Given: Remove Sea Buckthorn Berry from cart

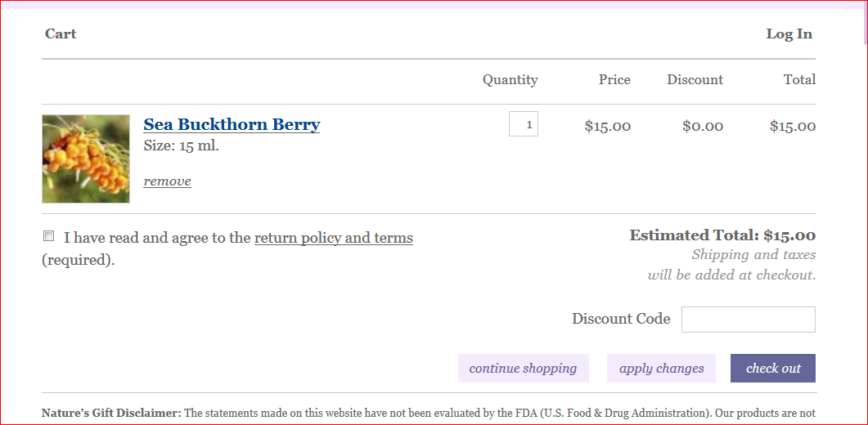Looking at the screenshot, I should coord(167,181).
